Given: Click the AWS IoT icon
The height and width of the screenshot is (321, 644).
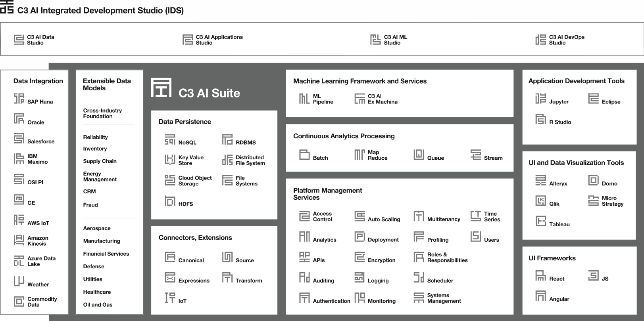Looking at the screenshot, I should pyautogui.click(x=19, y=220).
